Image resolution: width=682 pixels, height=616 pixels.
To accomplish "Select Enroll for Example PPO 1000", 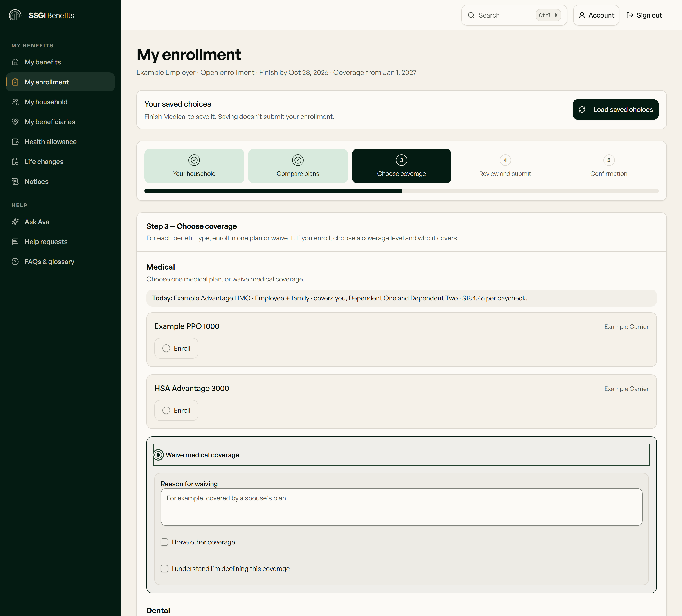I will point(176,348).
